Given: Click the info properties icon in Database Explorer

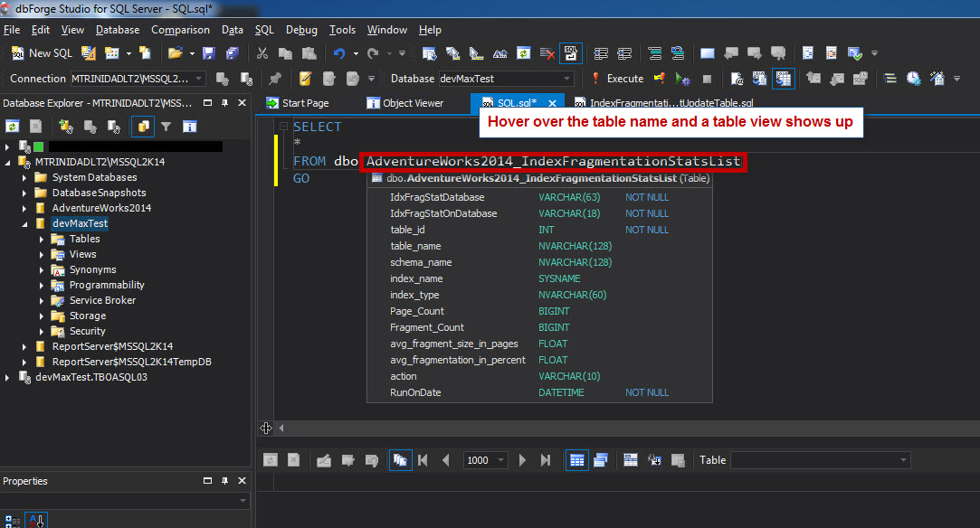Looking at the screenshot, I should click(189, 127).
